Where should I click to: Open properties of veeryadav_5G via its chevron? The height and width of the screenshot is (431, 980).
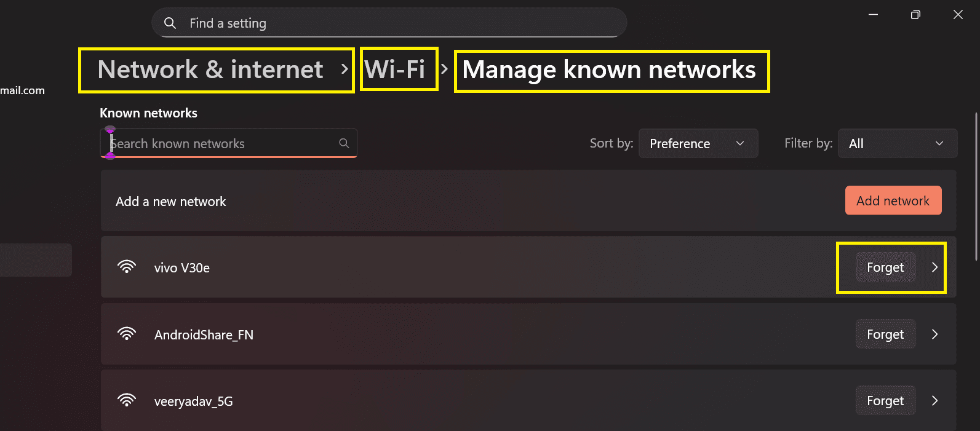(x=934, y=400)
